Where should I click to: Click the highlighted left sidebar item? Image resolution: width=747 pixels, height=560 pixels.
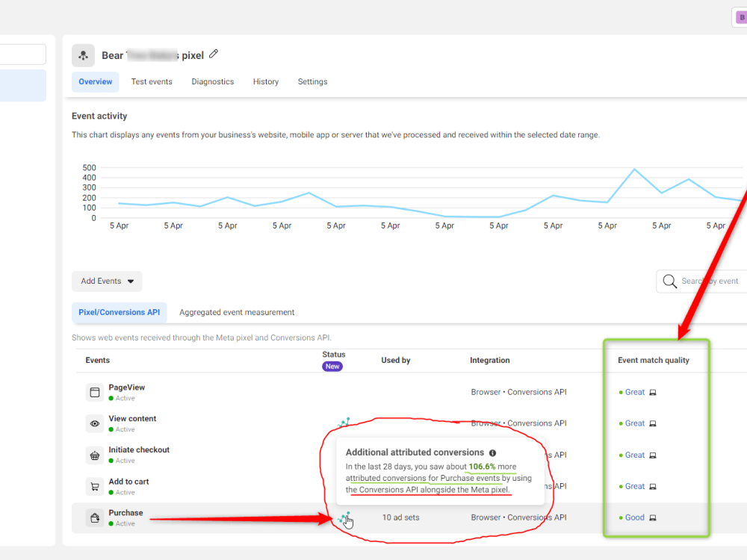[23, 86]
